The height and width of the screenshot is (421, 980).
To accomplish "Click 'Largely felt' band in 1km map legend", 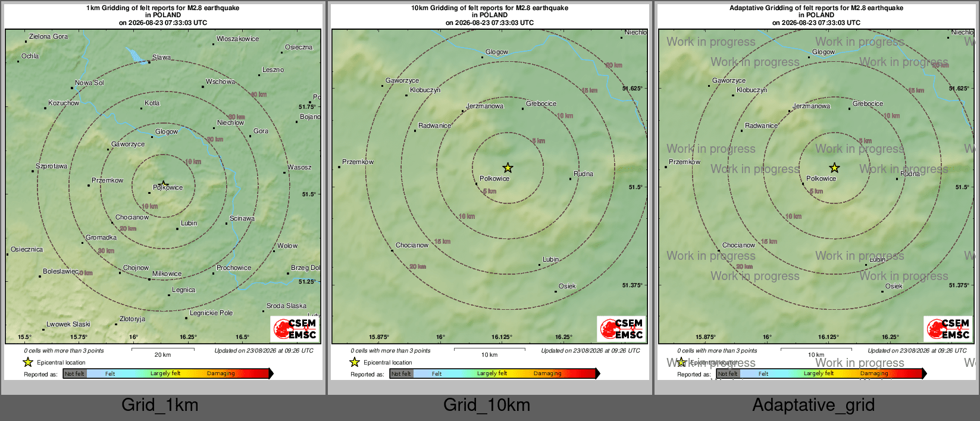I will 165,373.
